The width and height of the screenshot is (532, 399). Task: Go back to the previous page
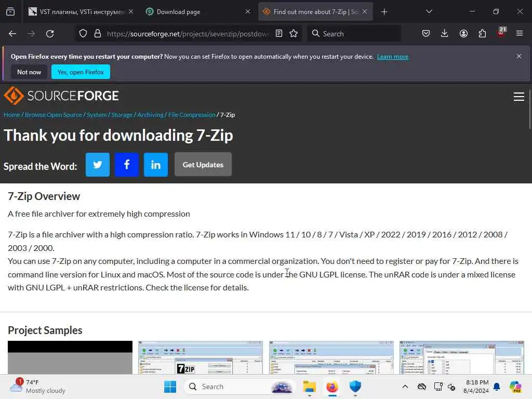coord(12,34)
